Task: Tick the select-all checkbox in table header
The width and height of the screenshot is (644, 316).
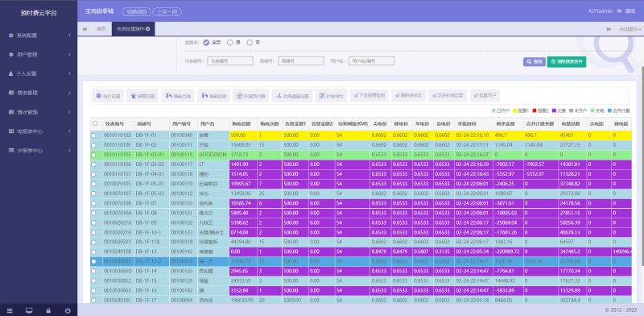Action: coord(95,123)
